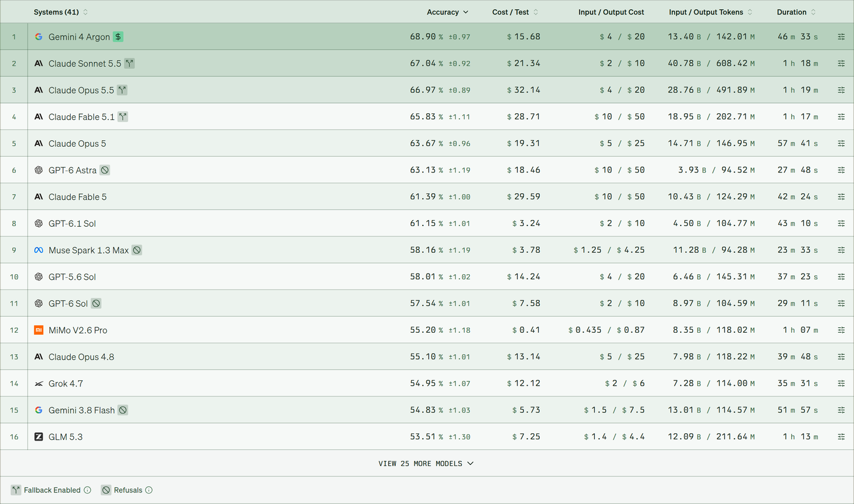This screenshot has height=504, width=854.
Task: Open settings icon for MiMo V2.6 Pro row
Action: (x=841, y=330)
